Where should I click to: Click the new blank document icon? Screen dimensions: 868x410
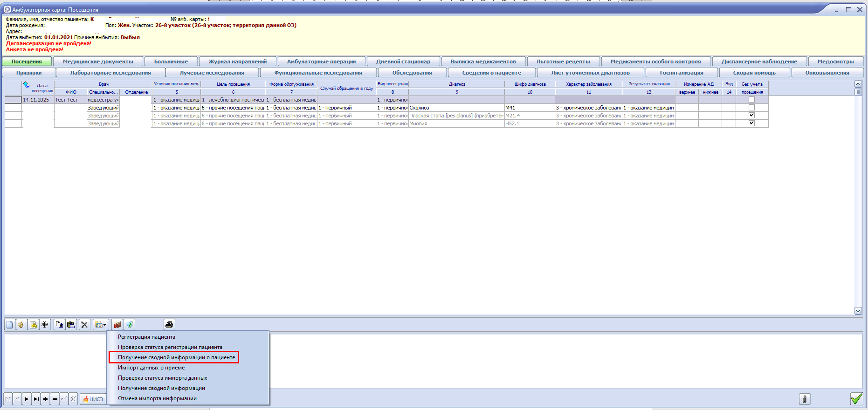pyautogui.click(x=10, y=325)
